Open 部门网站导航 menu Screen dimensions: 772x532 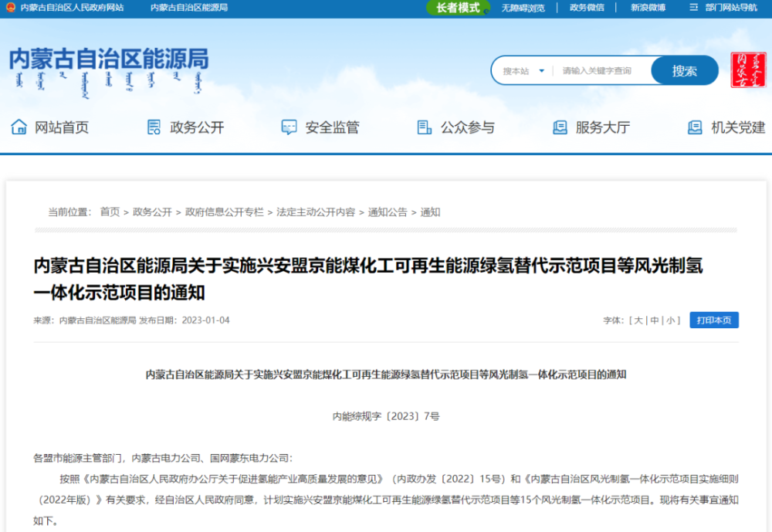coord(731,8)
